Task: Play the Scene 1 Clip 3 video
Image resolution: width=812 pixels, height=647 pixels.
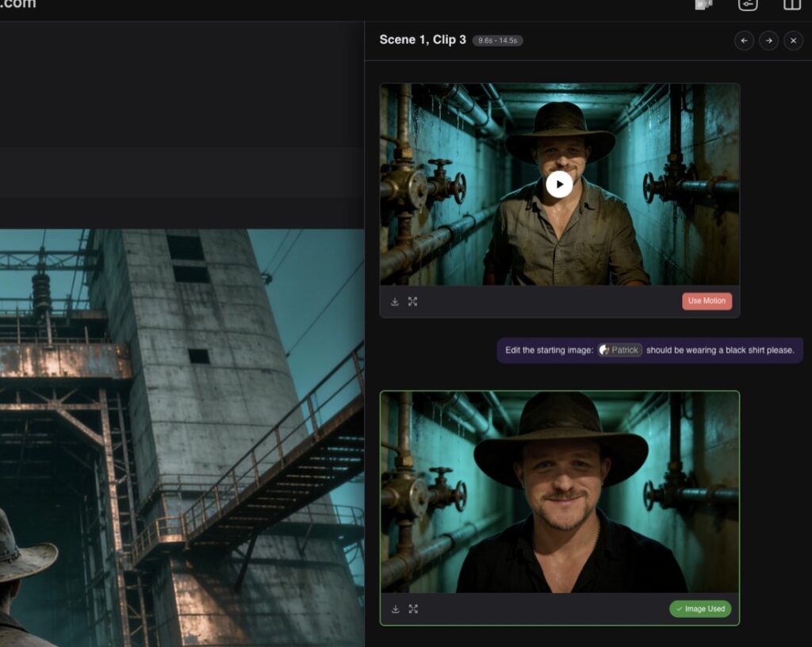Action: (x=559, y=184)
